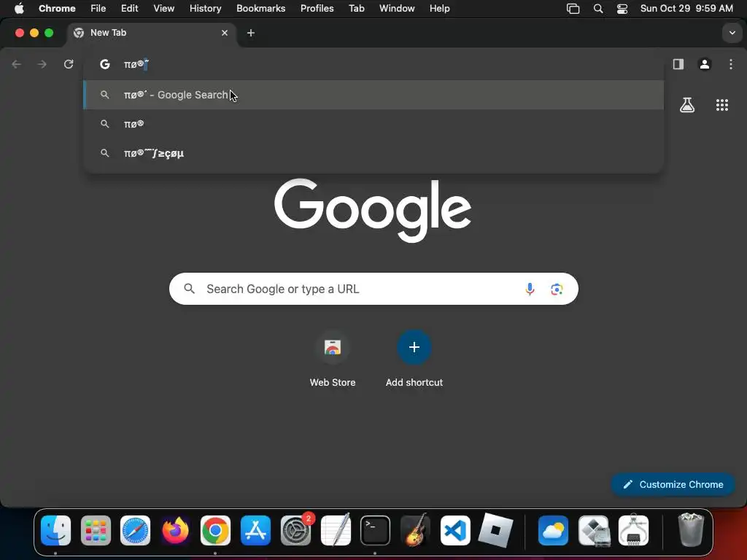This screenshot has height=560, width=747.
Task: Launch Safari from the Dock
Action: (135, 531)
